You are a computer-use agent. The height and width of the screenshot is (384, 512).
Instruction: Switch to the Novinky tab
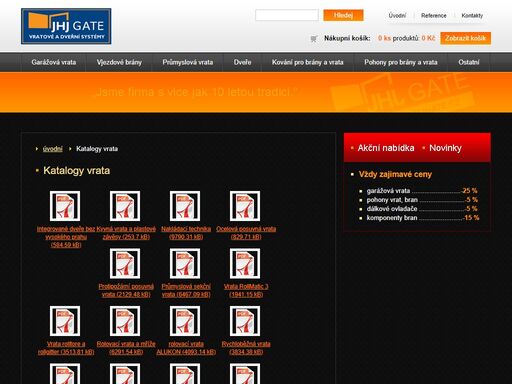(x=445, y=148)
